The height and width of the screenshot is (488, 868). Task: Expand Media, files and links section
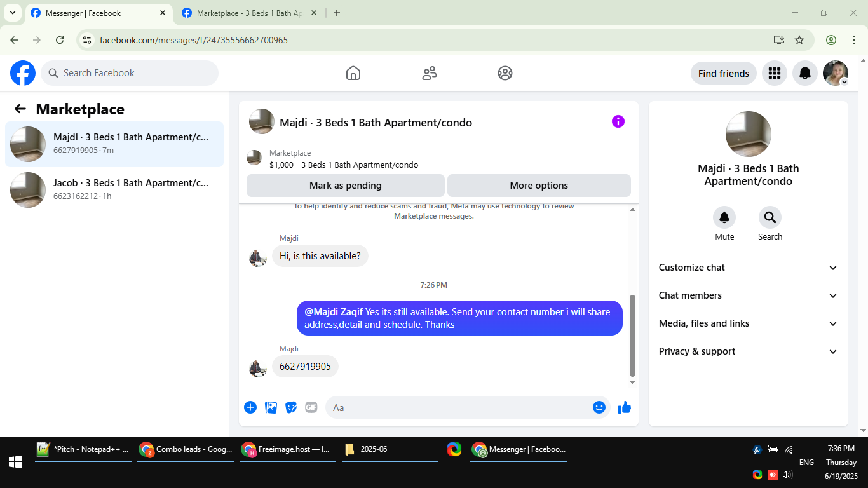[749, 323]
